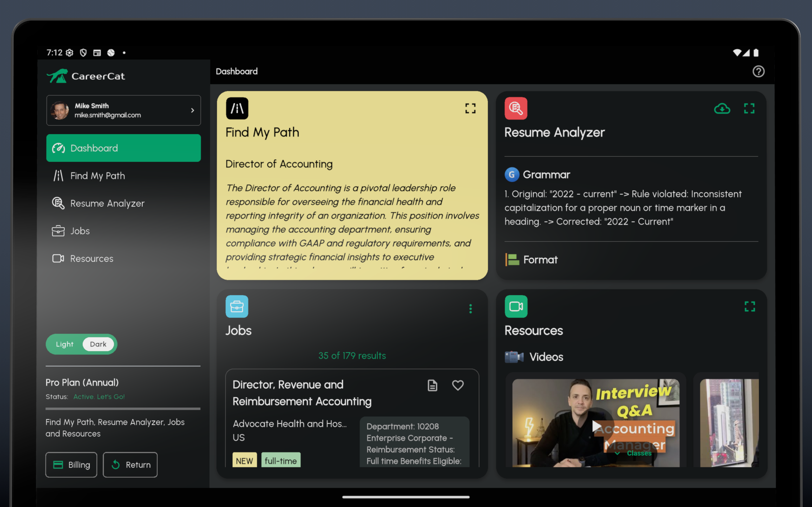Viewport: 812px width, 507px height.
Task: Expand the Resources card fullscreen
Action: point(750,306)
